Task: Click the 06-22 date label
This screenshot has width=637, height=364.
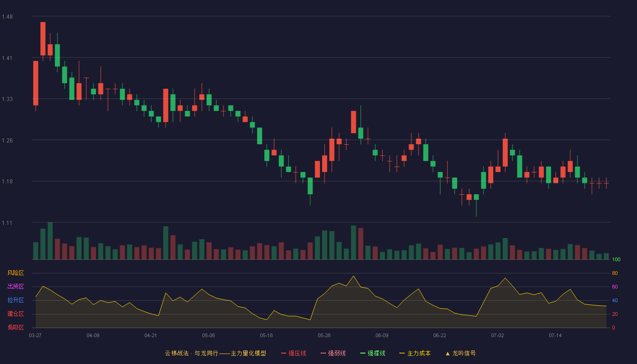Action: pyautogui.click(x=440, y=335)
